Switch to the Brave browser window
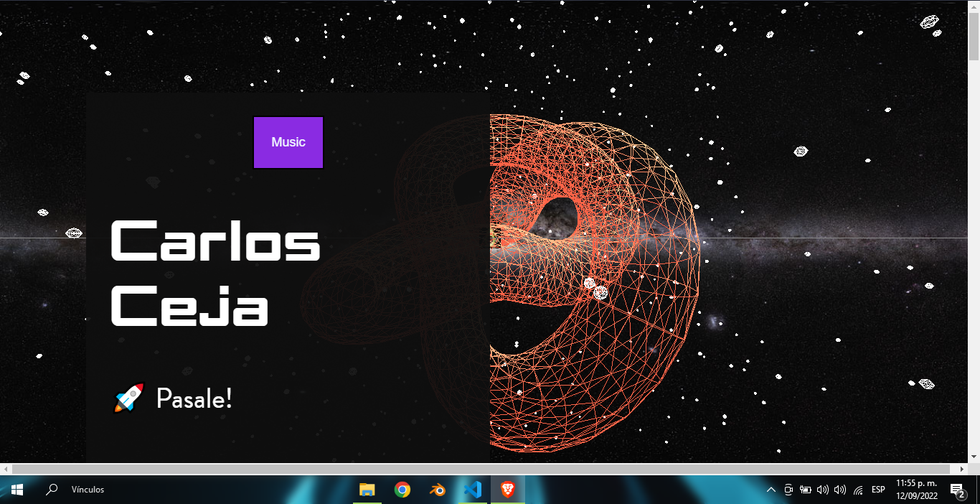Screen dimensions: 980x504 point(507,490)
